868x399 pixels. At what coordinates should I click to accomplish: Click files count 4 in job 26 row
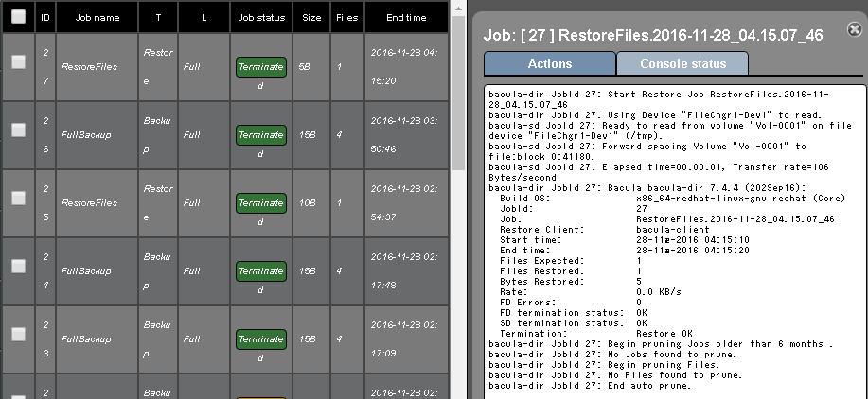pos(339,135)
